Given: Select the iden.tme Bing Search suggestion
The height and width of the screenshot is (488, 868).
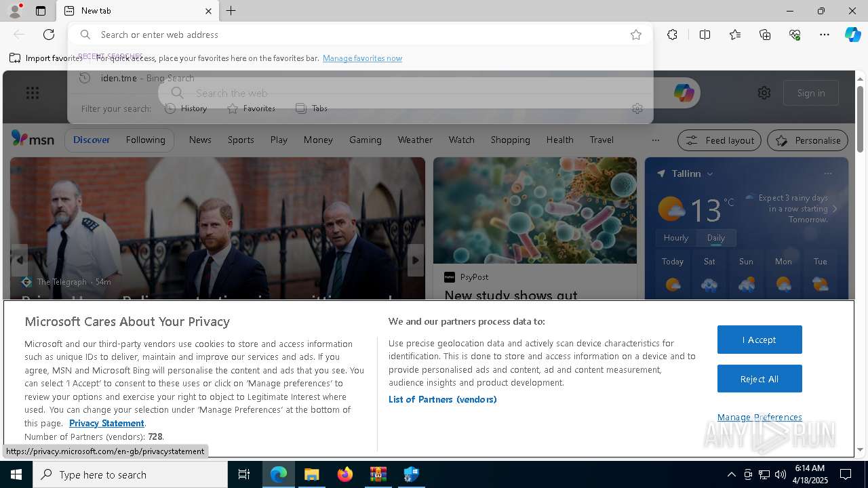Looking at the screenshot, I should click(360, 78).
